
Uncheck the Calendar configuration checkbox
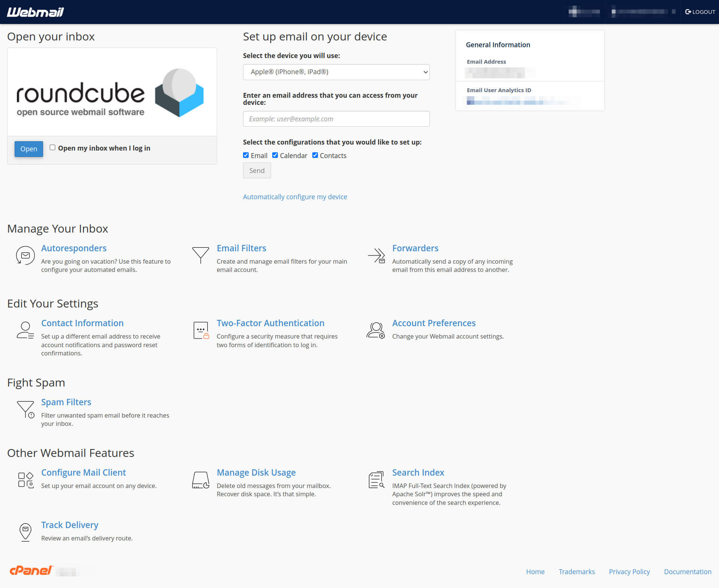click(275, 155)
